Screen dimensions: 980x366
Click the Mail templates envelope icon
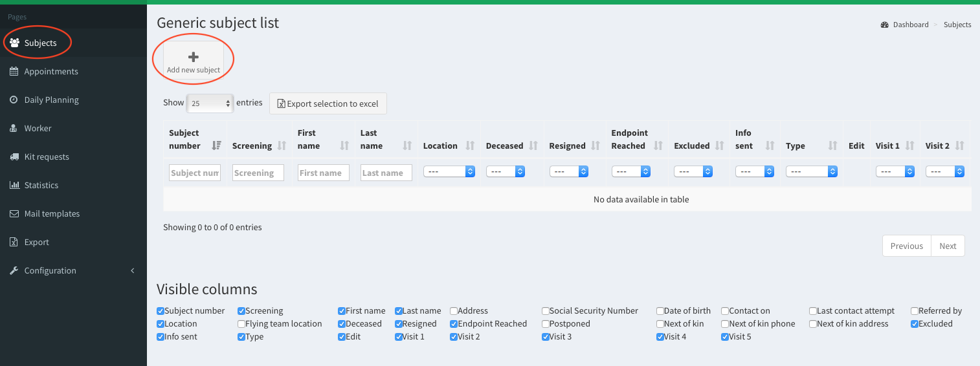point(14,214)
